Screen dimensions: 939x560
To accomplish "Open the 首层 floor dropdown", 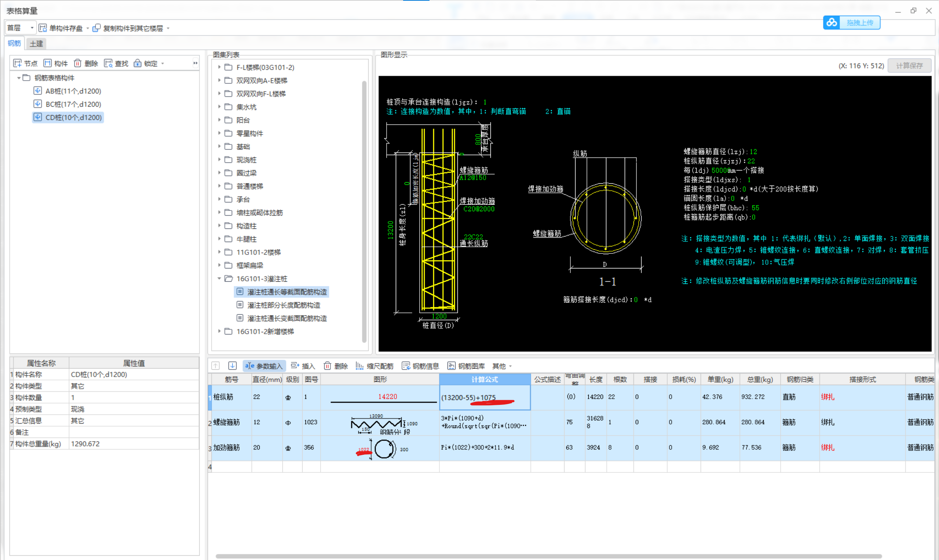I will (32, 28).
